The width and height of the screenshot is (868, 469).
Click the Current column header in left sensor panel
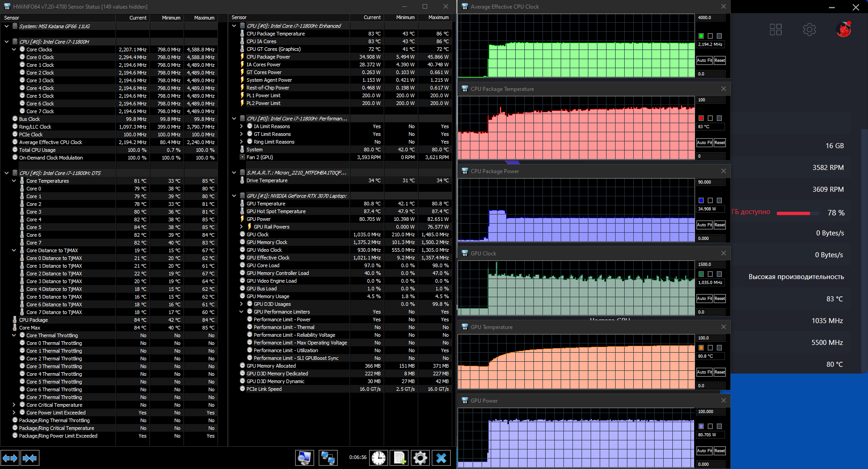coord(133,18)
